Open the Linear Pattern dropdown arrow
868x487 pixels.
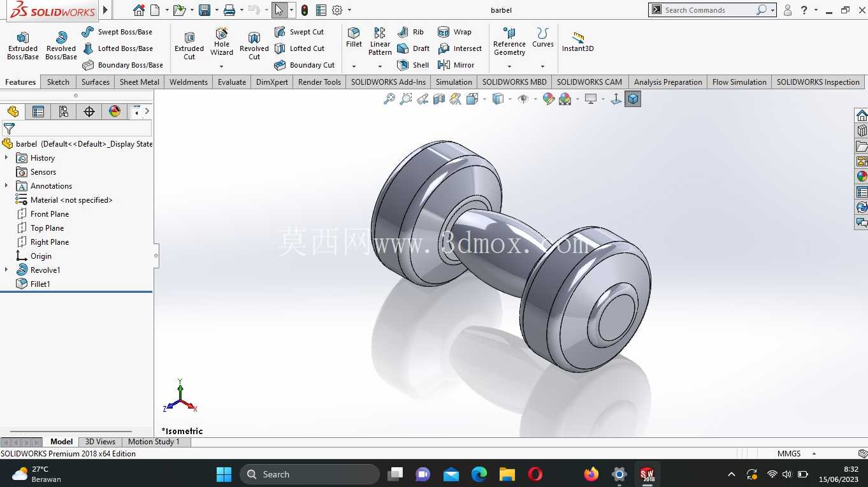point(380,66)
